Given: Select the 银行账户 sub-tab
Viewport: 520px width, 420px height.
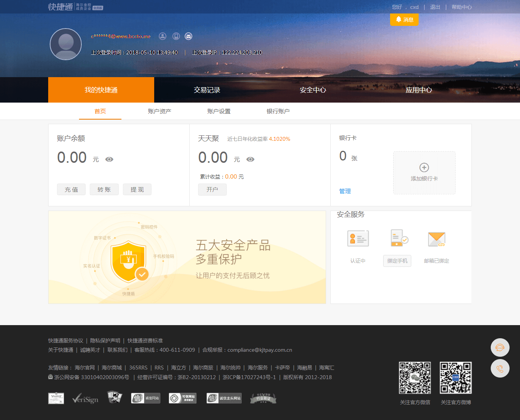Looking at the screenshot, I should pyautogui.click(x=278, y=111).
